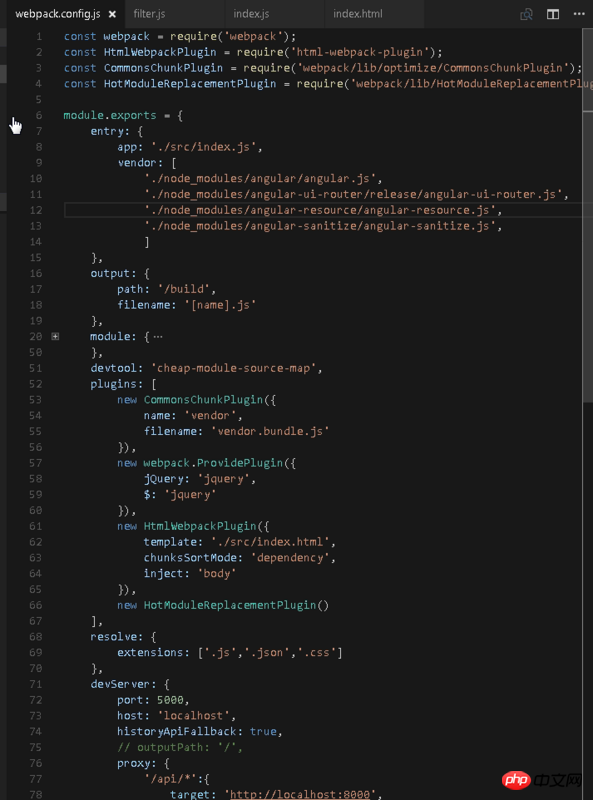Click module.exports on line 6
The height and width of the screenshot is (800, 593).
[x=110, y=116]
